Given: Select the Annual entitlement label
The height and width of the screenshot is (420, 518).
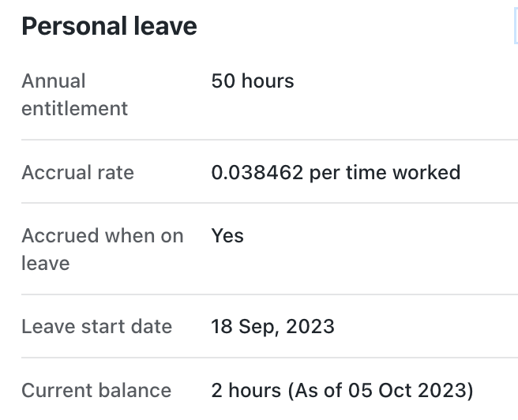Looking at the screenshot, I should click(x=75, y=95).
